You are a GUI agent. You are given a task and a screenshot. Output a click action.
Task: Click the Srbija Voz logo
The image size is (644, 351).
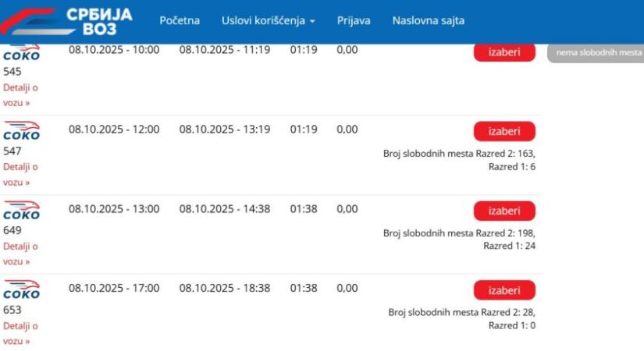(70, 21)
